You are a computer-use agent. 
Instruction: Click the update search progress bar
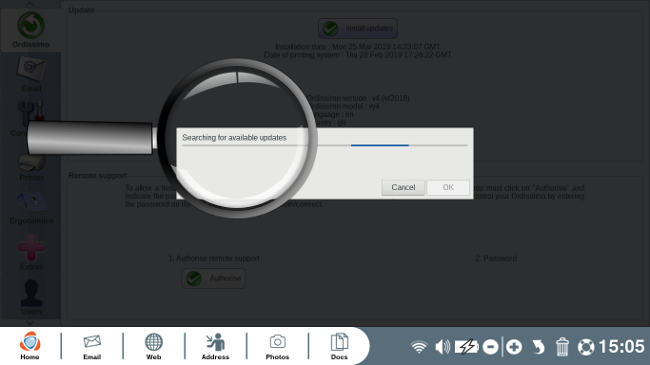coord(325,145)
